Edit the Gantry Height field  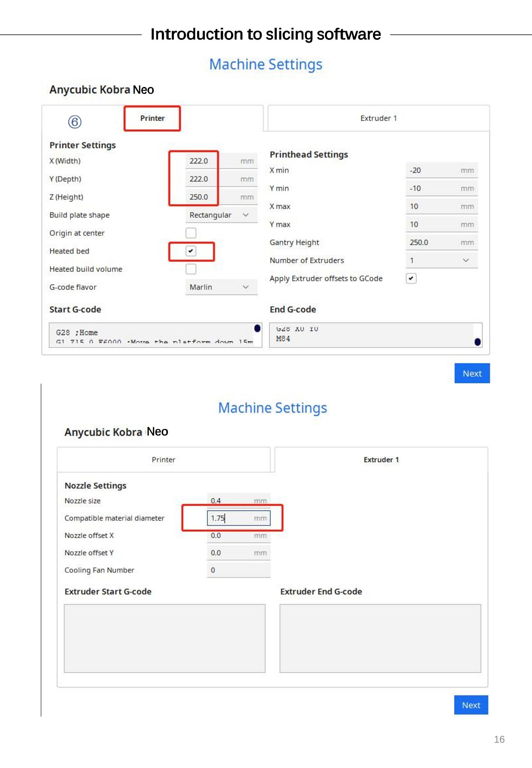click(x=442, y=242)
